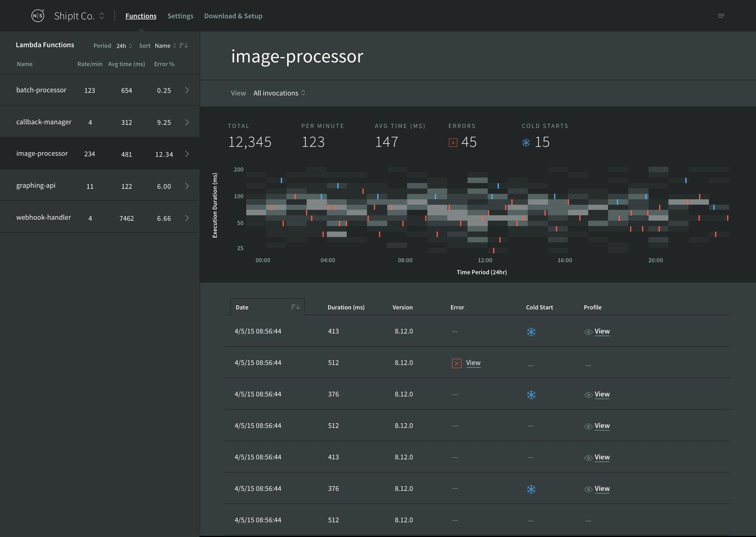Change the Sort Name dropdown
Viewport: 756px width, 537px height.
165,46
